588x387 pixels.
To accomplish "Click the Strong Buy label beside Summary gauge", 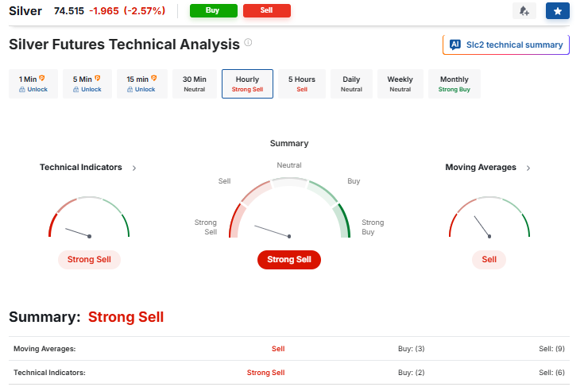I will (x=373, y=226).
